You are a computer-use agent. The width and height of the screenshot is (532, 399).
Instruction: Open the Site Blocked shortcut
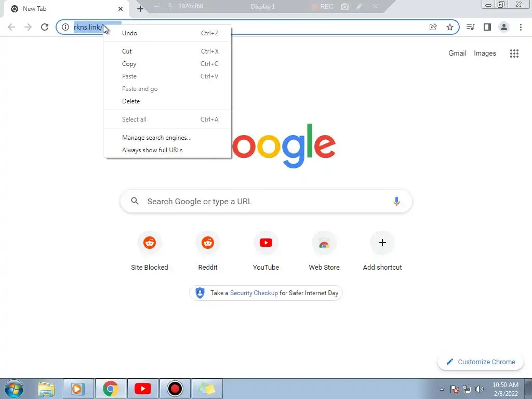(149, 251)
